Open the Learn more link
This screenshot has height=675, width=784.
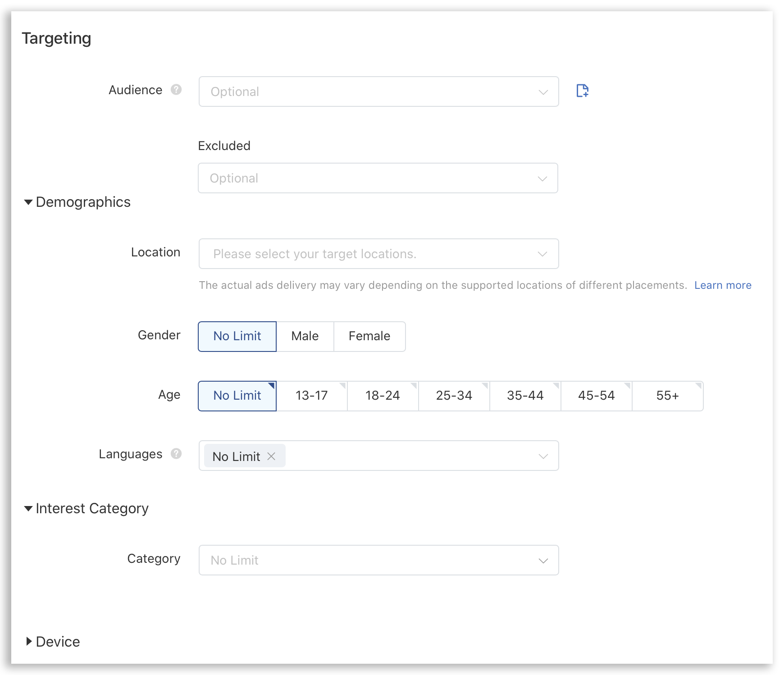coord(723,285)
